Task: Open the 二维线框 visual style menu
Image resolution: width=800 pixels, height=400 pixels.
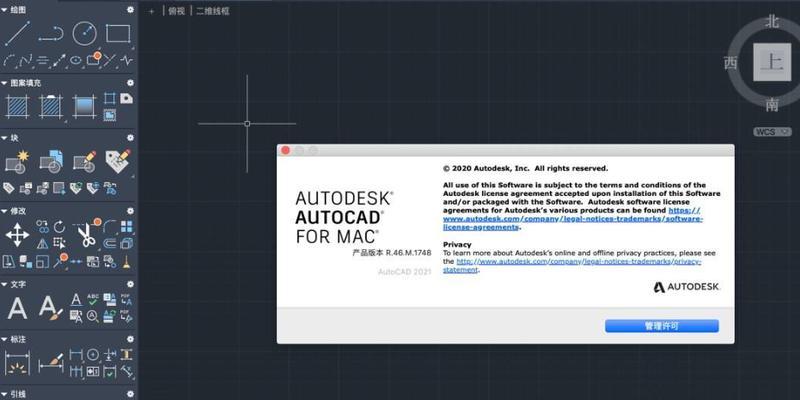Action: pos(213,11)
